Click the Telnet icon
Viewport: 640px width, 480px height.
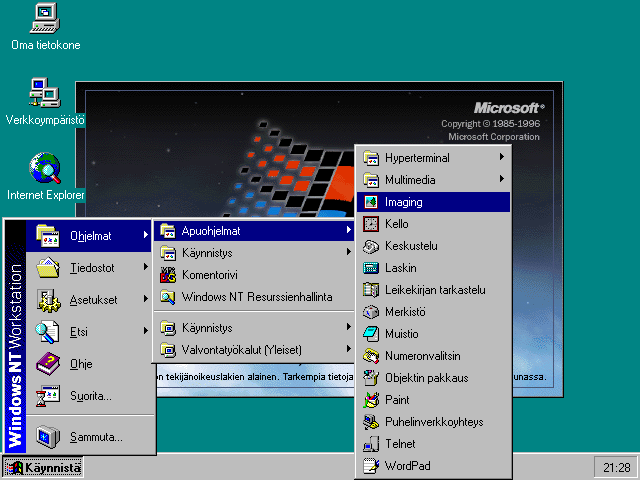point(370,444)
